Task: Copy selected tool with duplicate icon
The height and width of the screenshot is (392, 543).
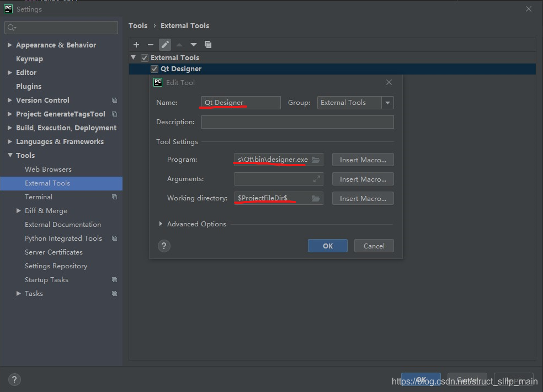Action: click(208, 45)
